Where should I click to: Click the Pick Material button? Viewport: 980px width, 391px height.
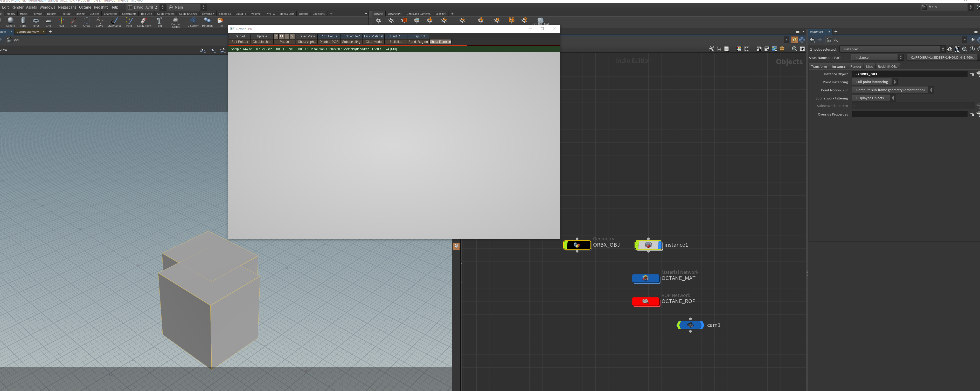(373, 36)
